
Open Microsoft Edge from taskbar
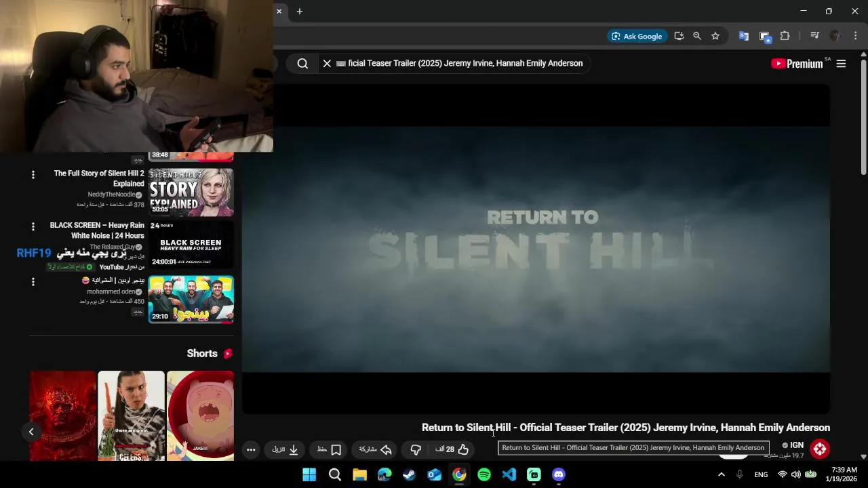point(384,474)
